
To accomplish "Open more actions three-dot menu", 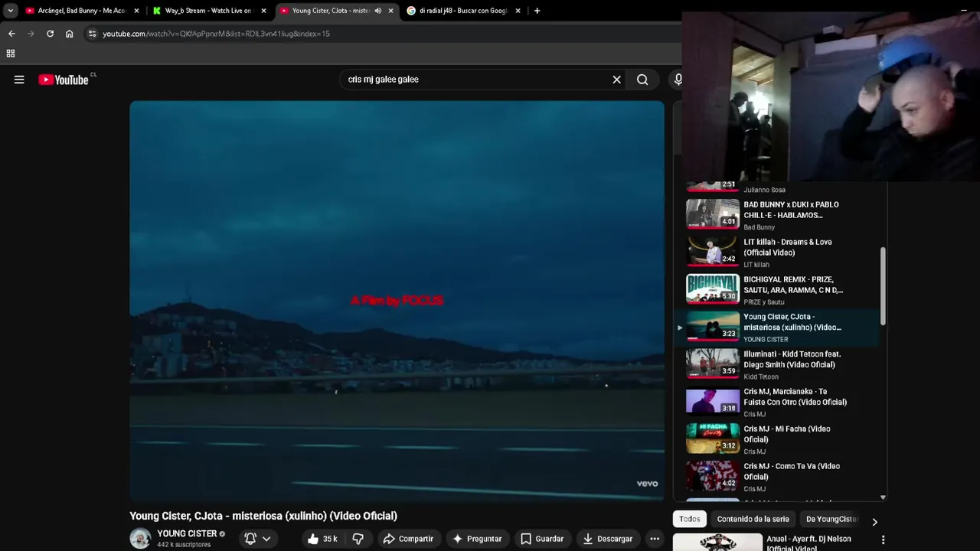I will point(655,539).
